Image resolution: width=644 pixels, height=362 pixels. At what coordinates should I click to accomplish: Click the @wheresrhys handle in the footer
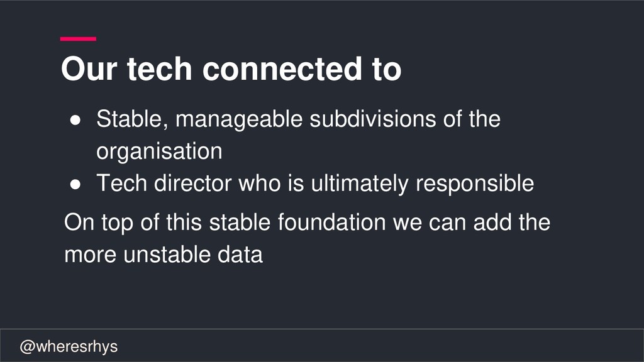pyautogui.click(x=69, y=347)
